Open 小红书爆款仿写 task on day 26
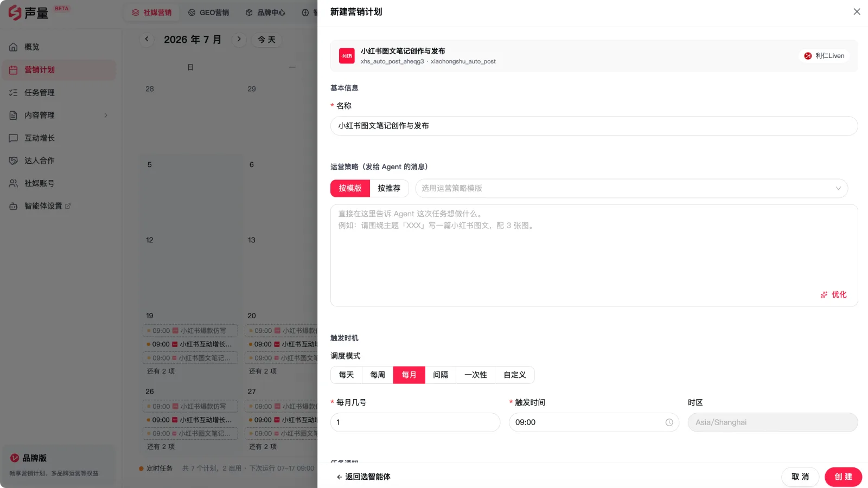 point(190,407)
